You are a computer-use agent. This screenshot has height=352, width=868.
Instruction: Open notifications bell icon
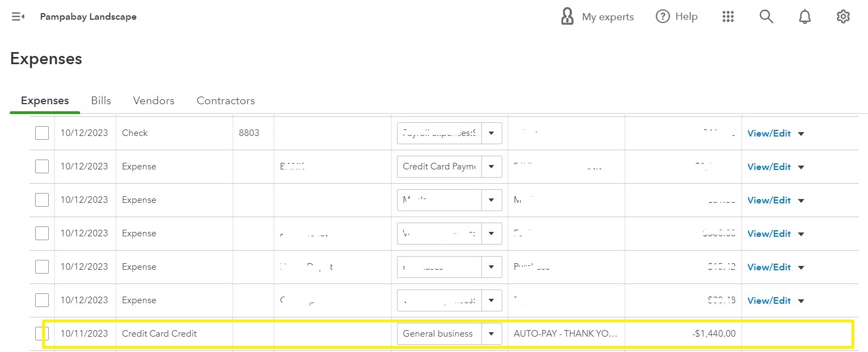click(804, 16)
